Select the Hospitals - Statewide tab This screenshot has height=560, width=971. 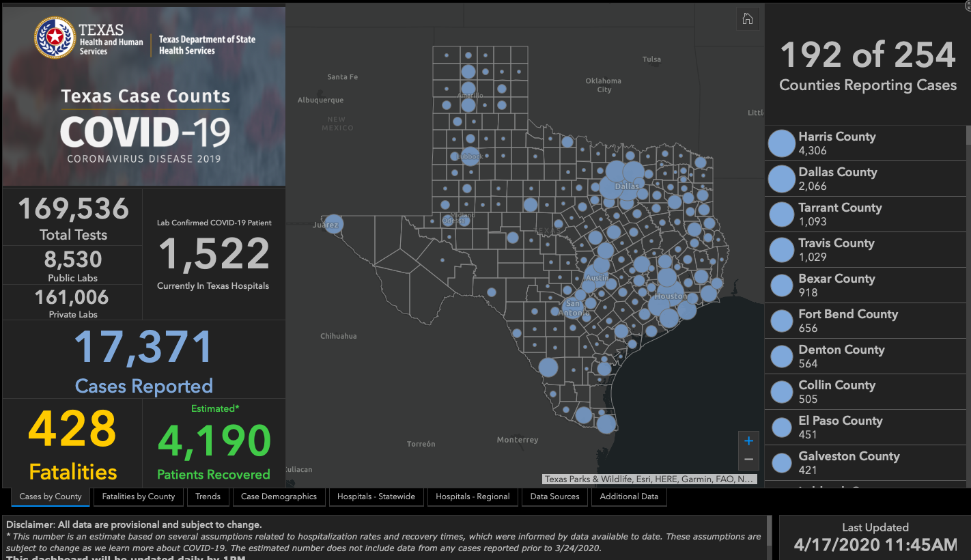(376, 496)
